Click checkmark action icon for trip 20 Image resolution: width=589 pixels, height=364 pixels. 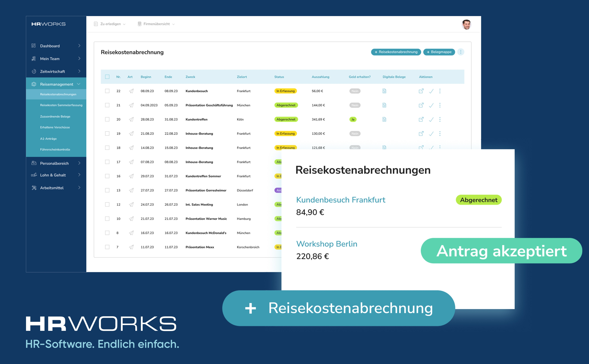(431, 119)
